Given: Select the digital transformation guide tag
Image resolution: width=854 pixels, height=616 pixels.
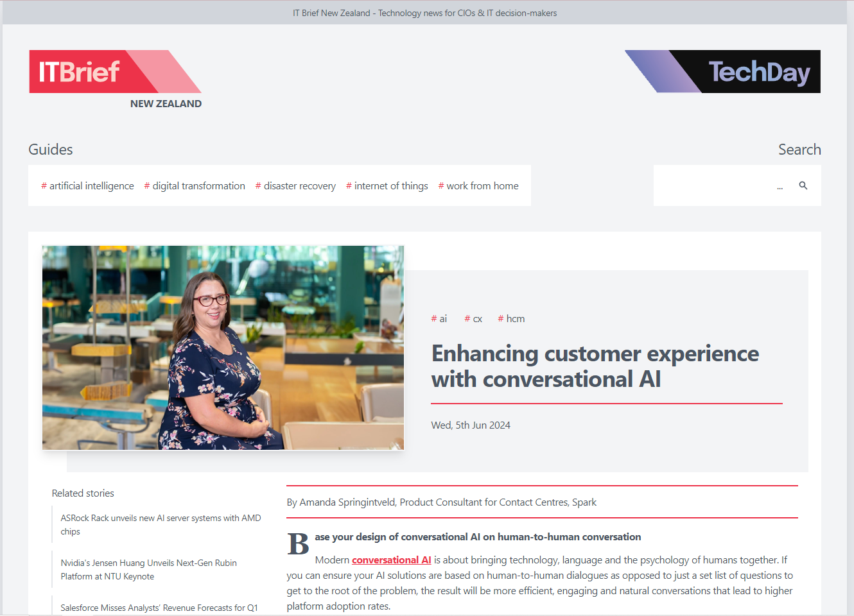Looking at the screenshot, I should click(195, 186).
